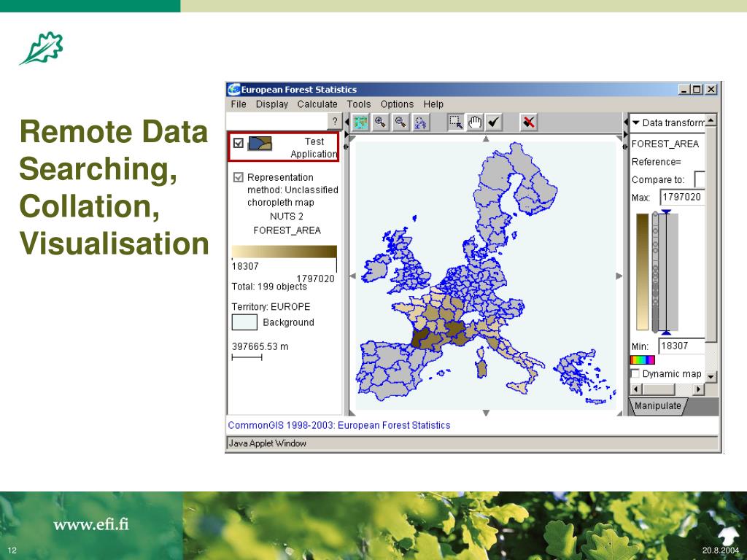This screenshot has height=560, width=747.
Task: Click the brown gradient legend bar
Action: (x=284, y=252)
